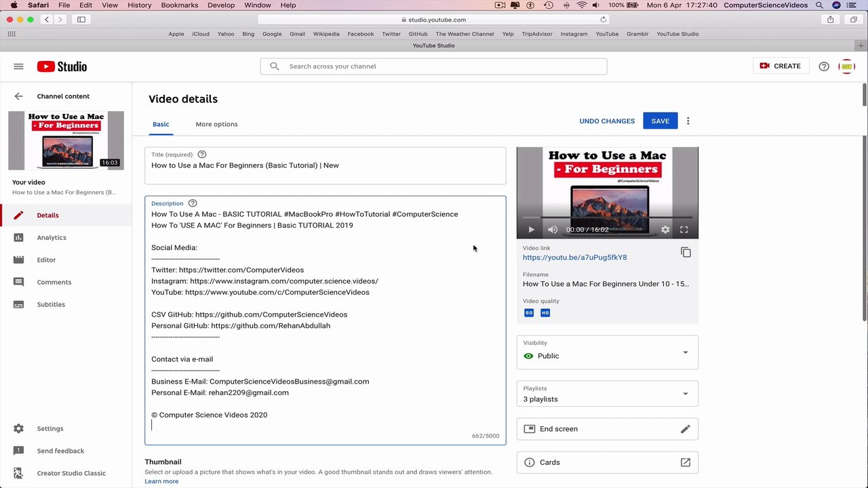
Task: Open the Analytics sidebar item text
Action: 52,238
